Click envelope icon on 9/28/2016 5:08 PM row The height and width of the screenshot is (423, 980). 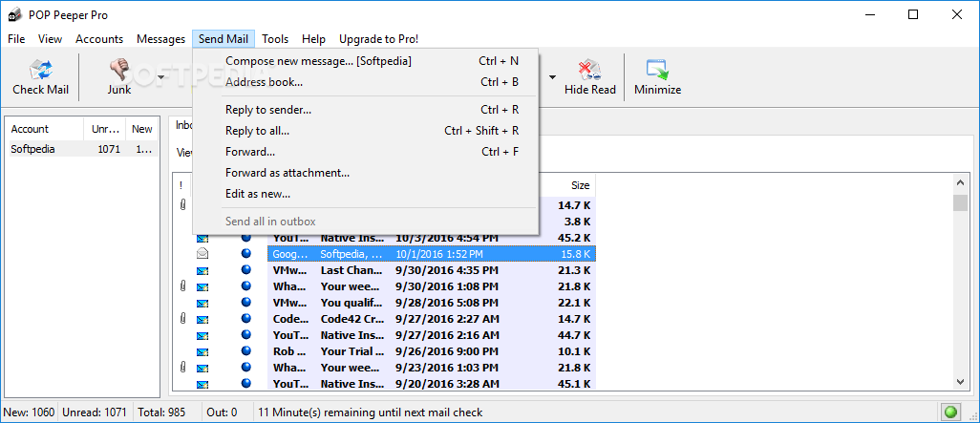[x=202, y=303]
